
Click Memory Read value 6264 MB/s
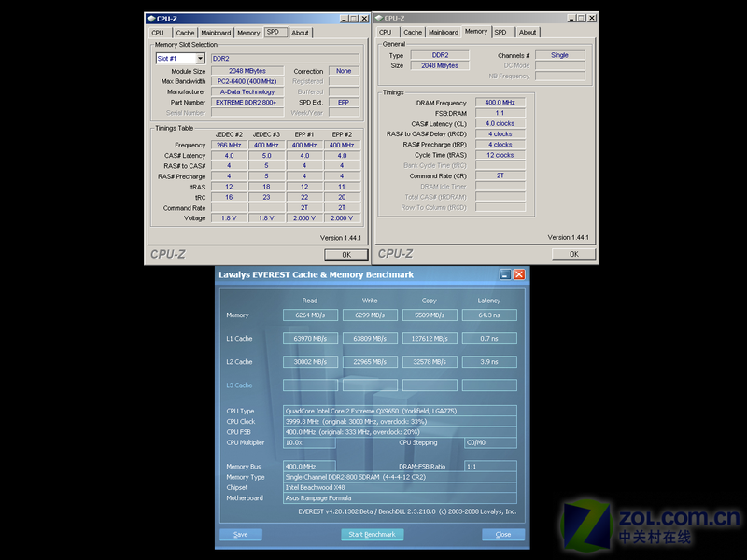pyautogui.click(x=310, y=315)
